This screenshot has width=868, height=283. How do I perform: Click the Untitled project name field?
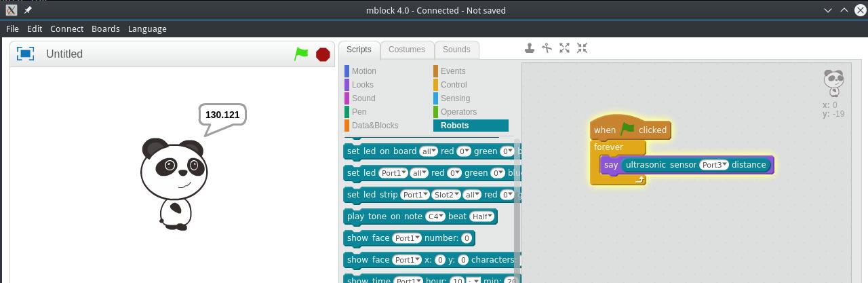(64, 54)
